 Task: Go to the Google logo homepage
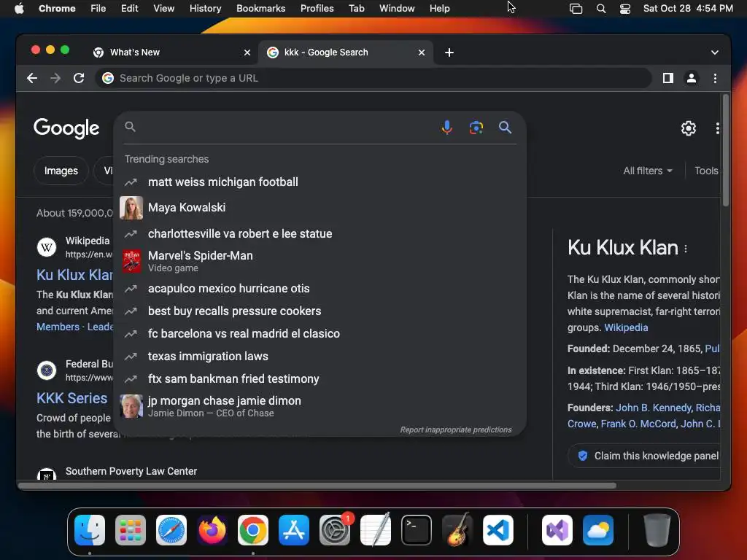click(66, 128)
